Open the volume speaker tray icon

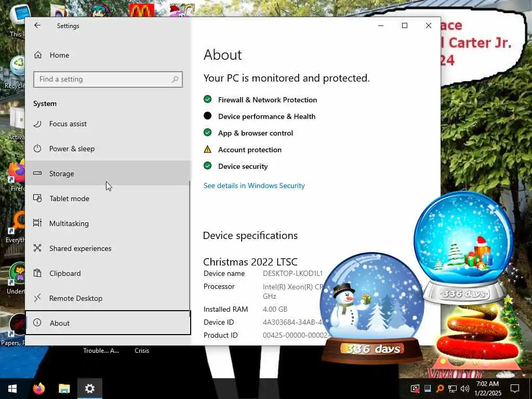465,389
